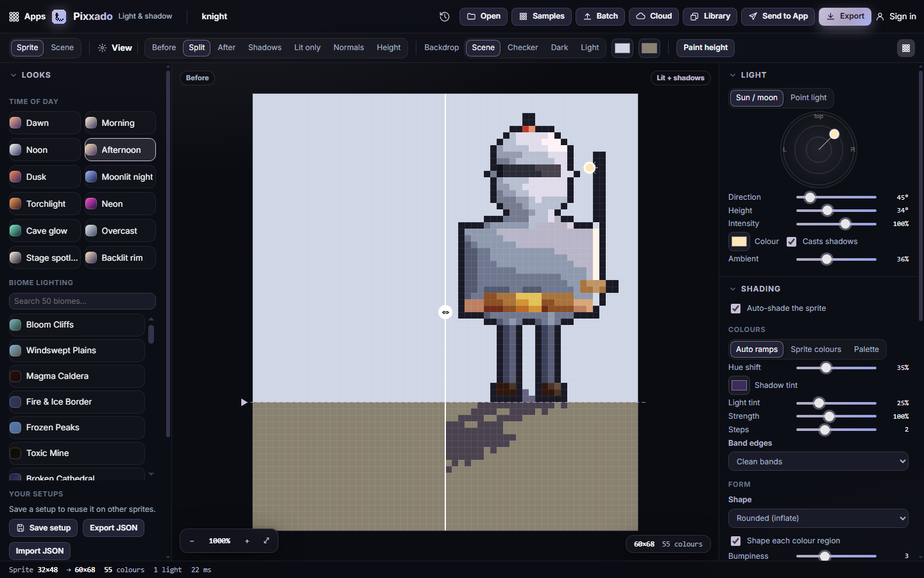Image resolution: width=924 pixels, height=578 pixels.
Task: Apply the Neon look
Action: (120, 204)
